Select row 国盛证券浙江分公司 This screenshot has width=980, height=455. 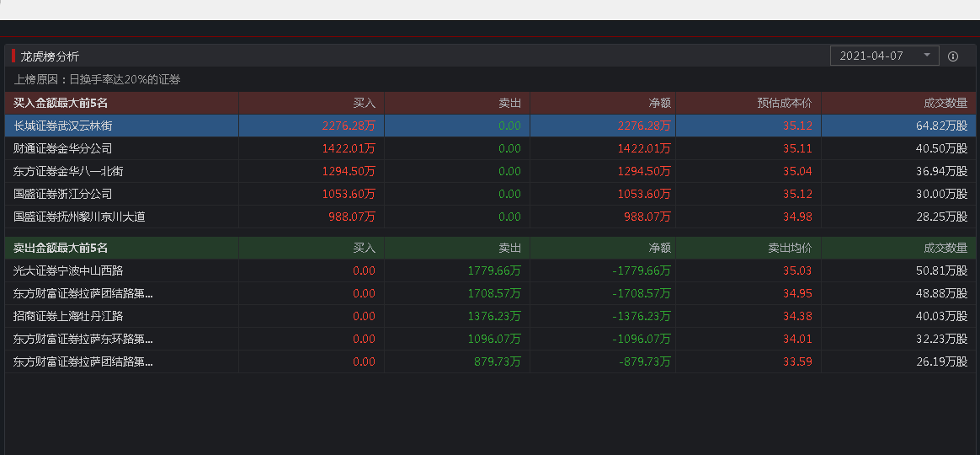coord(490,194)
